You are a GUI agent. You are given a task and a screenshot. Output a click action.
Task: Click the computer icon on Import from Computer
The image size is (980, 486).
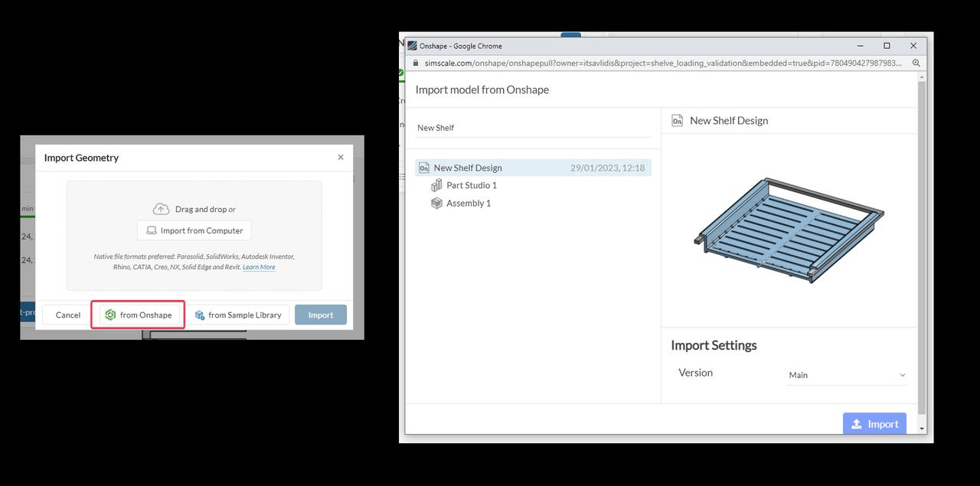pyautogui.click(x=151, y=230)
